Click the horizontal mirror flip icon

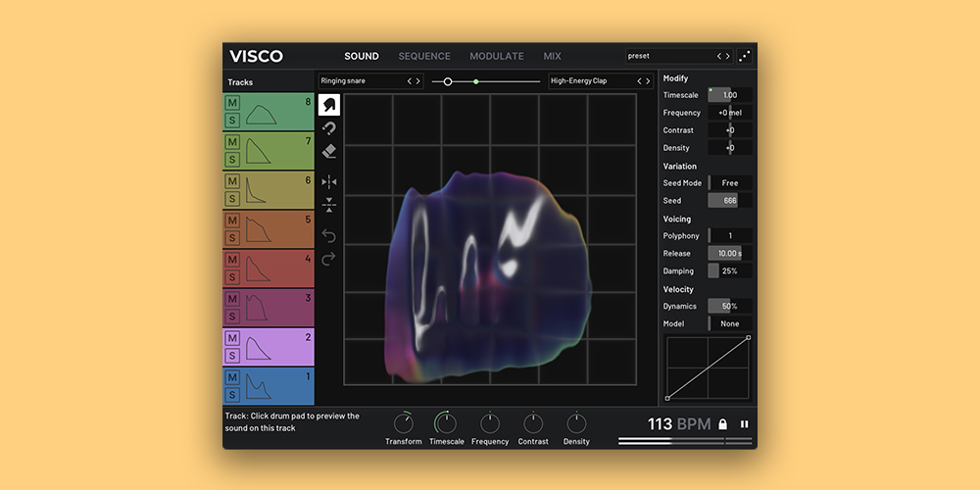(x=329, y=181)
